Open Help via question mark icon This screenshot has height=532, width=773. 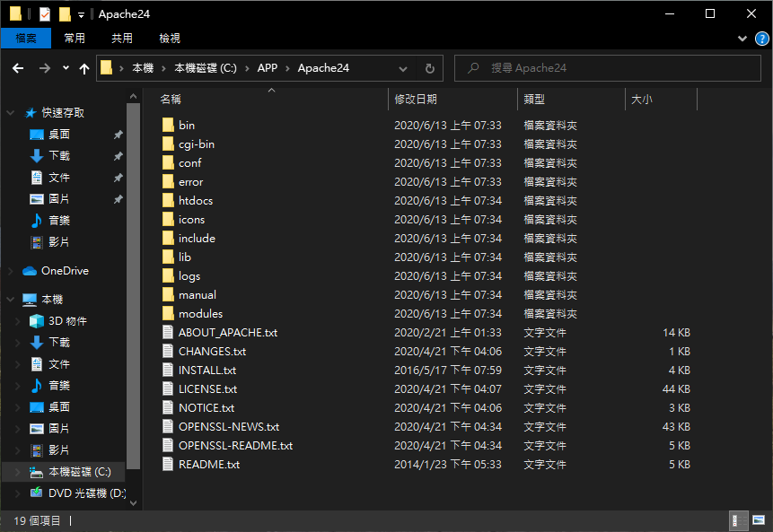pyautogui.click(x=761, y=39)
